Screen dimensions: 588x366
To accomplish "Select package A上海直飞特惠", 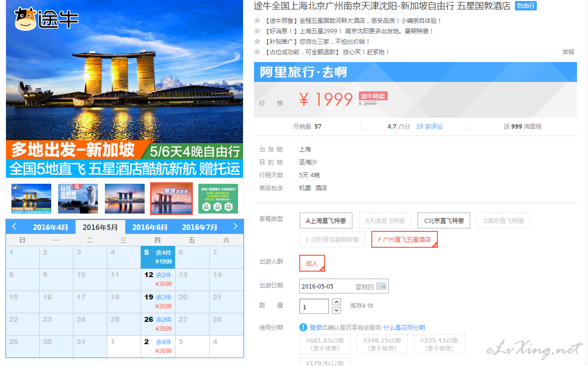I will (326, 220).
